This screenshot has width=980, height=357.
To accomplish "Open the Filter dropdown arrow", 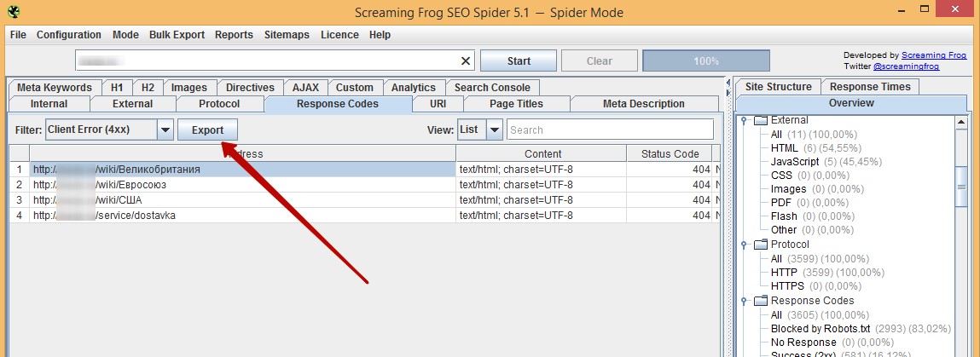I will (x=165, y=130).
